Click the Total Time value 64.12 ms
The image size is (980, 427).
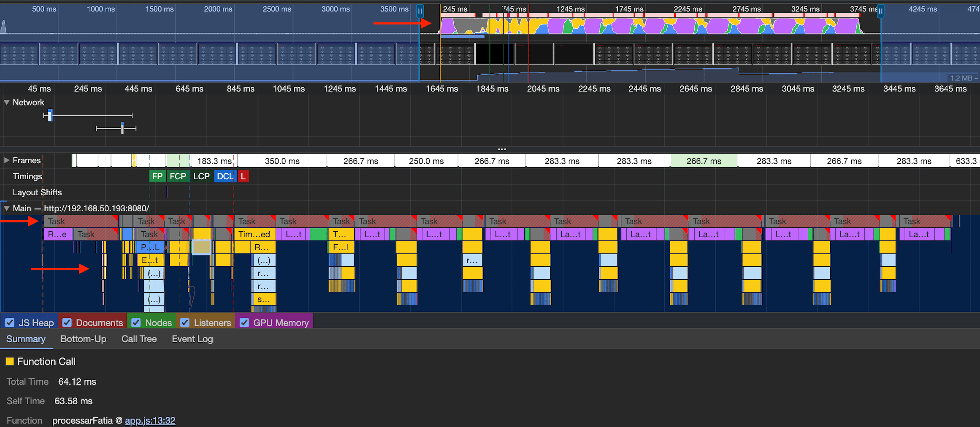77,382
